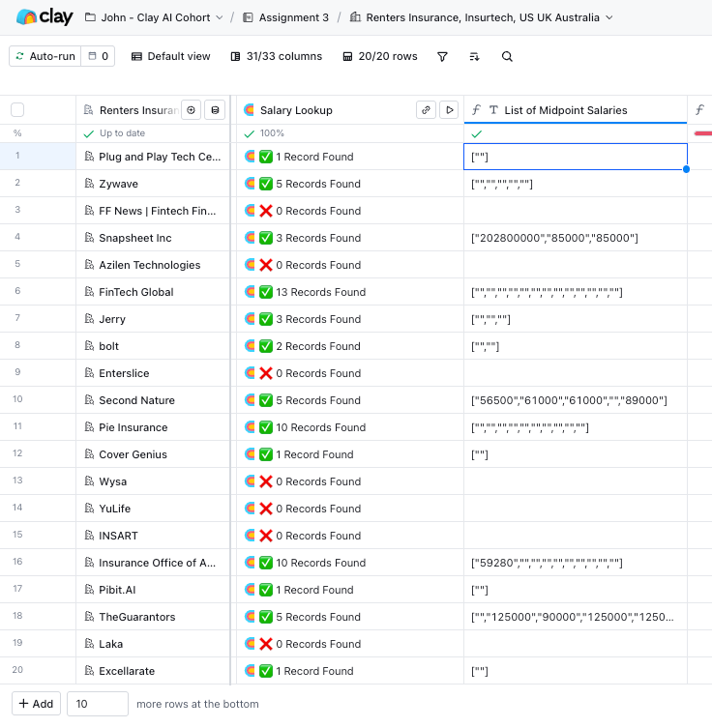Click 0 Records Found on YuLife row
The image size is (712, 728).
(318, 509)
